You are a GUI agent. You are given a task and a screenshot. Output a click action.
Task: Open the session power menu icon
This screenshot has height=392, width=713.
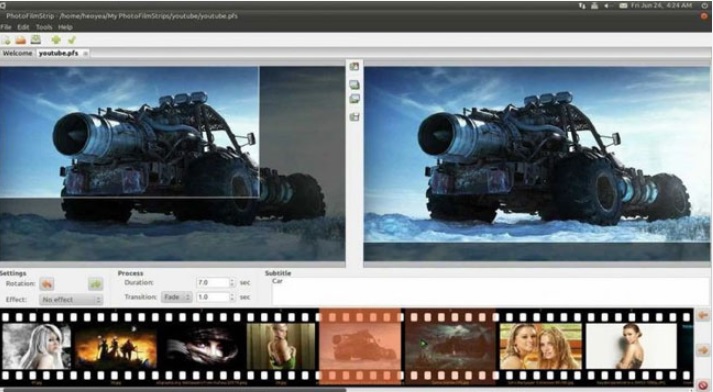coord(705,5)
